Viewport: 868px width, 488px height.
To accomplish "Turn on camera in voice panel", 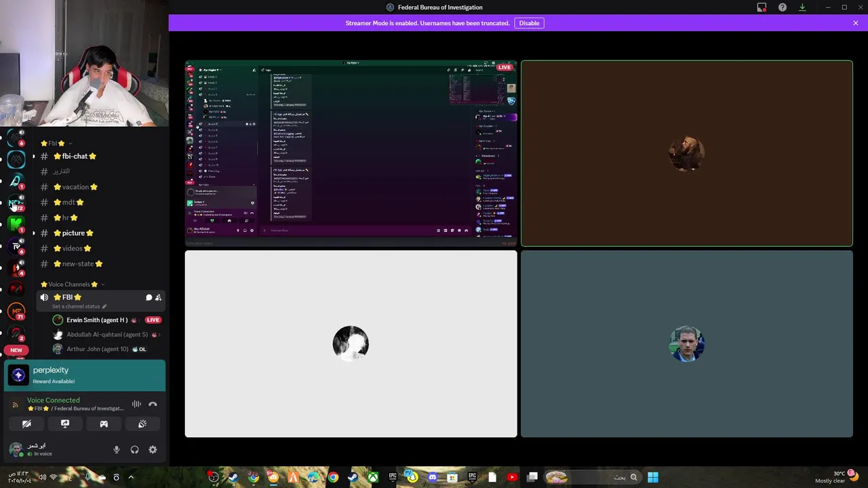I will point(26,424).
